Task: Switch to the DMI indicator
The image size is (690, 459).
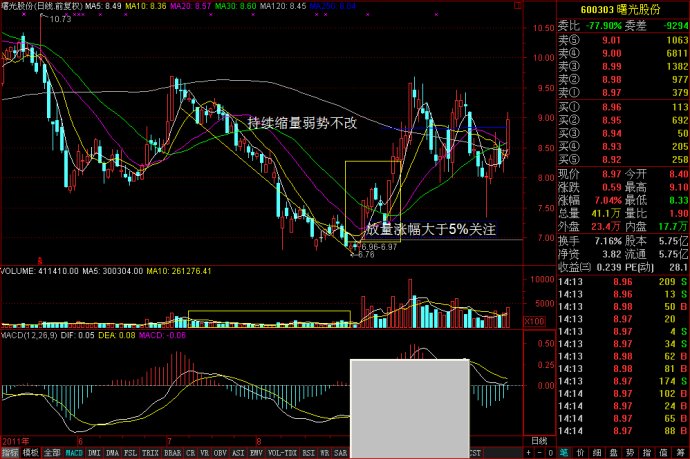Action: [94, 453]
